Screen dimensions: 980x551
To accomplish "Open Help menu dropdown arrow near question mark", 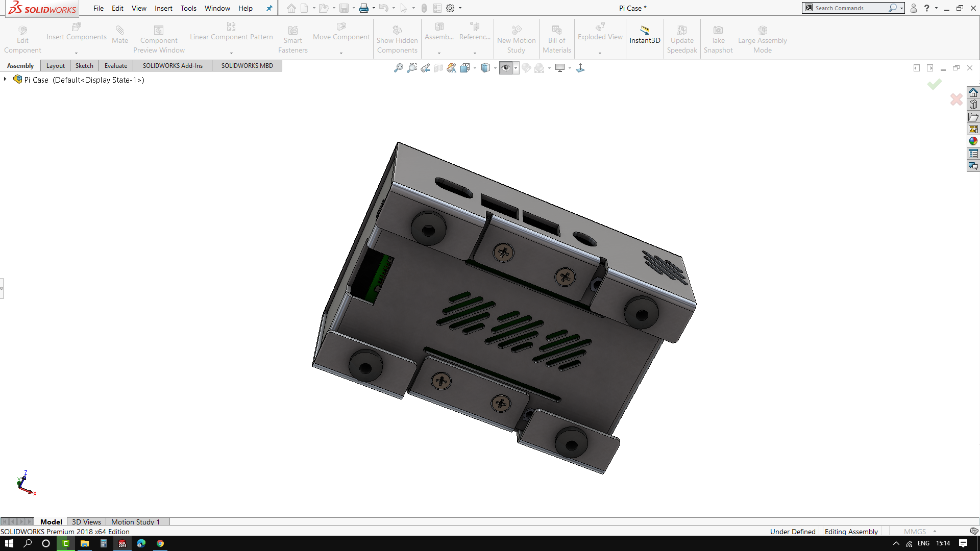I will 936,8.
